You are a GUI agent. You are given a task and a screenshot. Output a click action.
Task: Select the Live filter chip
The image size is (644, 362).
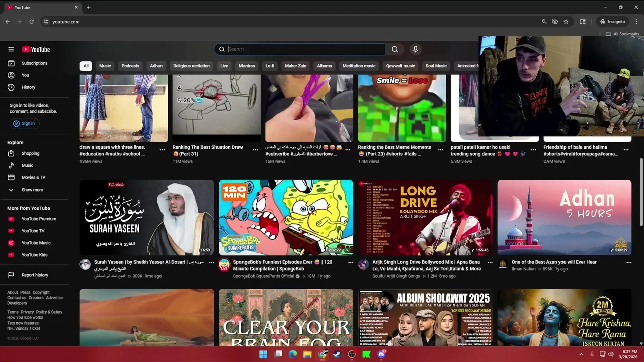224,66
